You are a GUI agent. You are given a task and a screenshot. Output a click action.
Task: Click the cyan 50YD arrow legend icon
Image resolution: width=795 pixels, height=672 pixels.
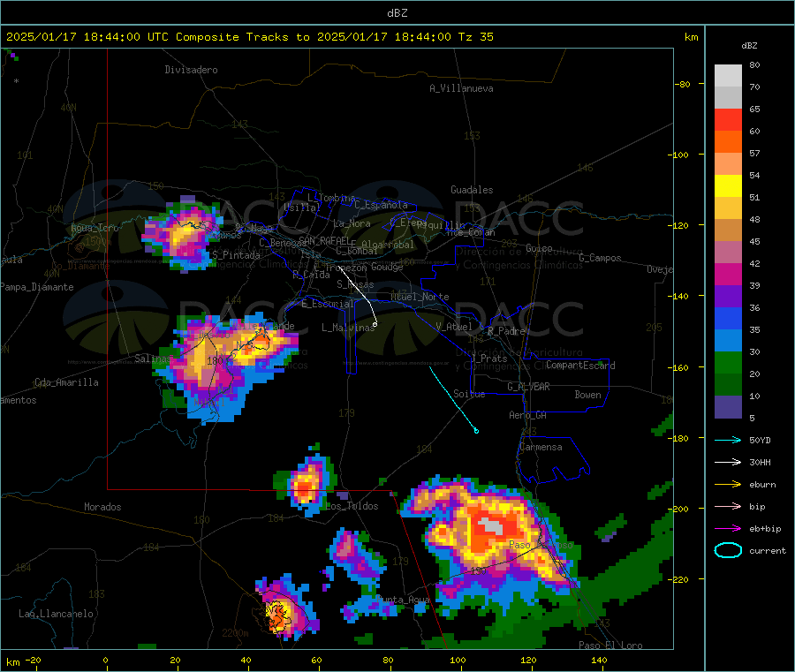click(728, 440)
